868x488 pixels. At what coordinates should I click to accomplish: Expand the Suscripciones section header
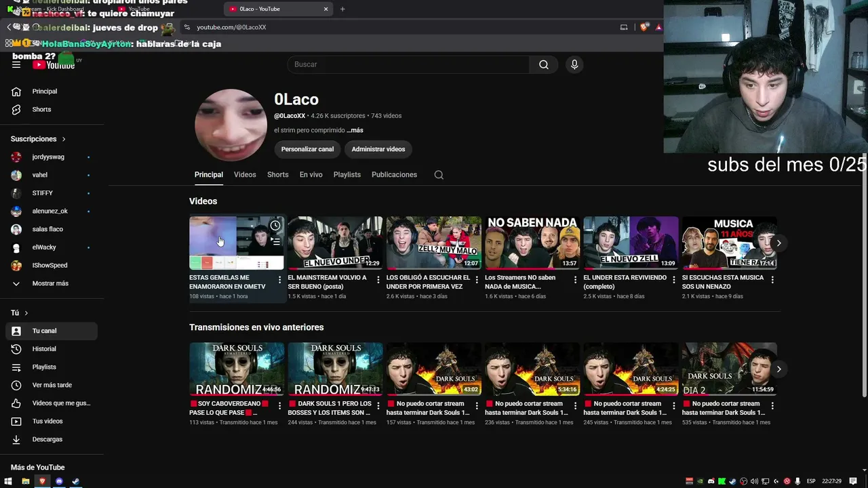(x=38, y=139)
